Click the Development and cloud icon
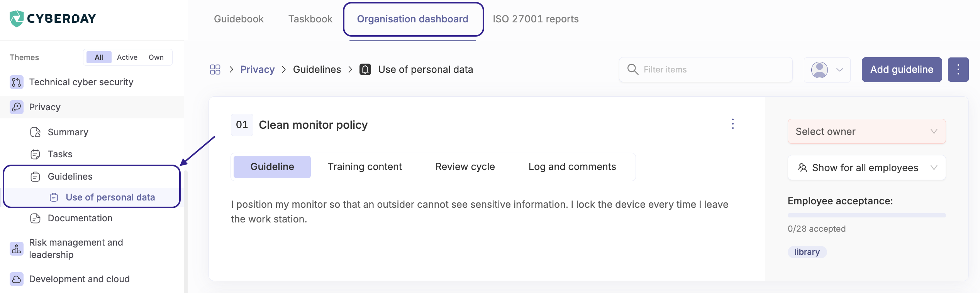 tap(16, 279)
